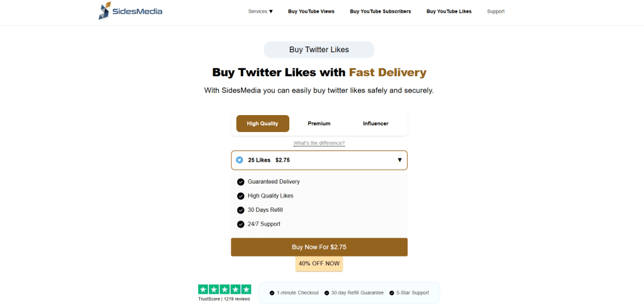This screenshot has height=305, width=644.
Task: Select the High Quality tier option
Action: pos(262,123)
